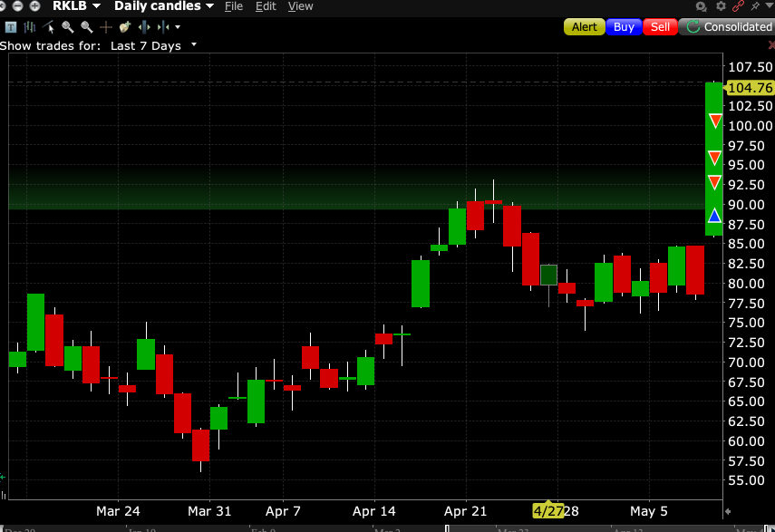This screenshot has height=532, width=775.
Task: Toggle the pin window icon
Action: [755, 6]
